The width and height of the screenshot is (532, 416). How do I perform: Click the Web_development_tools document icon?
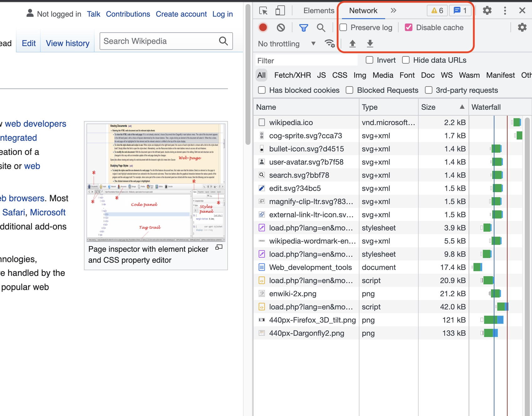pos(262,267)
